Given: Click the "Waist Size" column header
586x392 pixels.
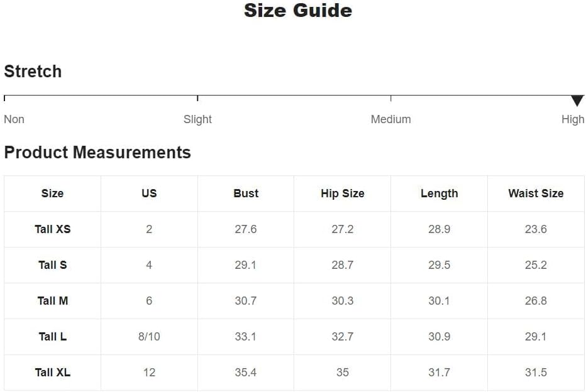Looking at the screenshot, I should point(536,193).
